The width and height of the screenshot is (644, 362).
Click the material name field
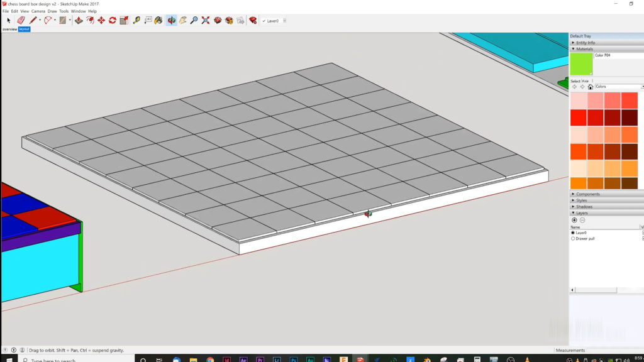click(x=619, y=55)
